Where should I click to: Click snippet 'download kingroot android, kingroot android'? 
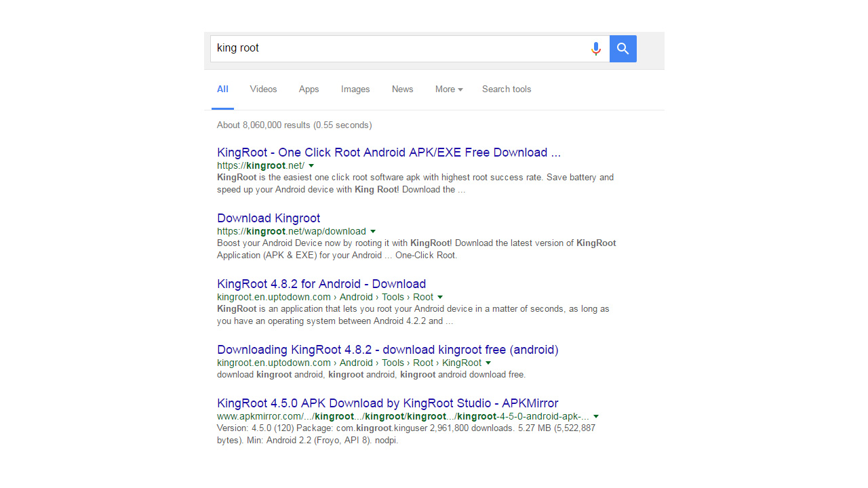tap(371, 375)
